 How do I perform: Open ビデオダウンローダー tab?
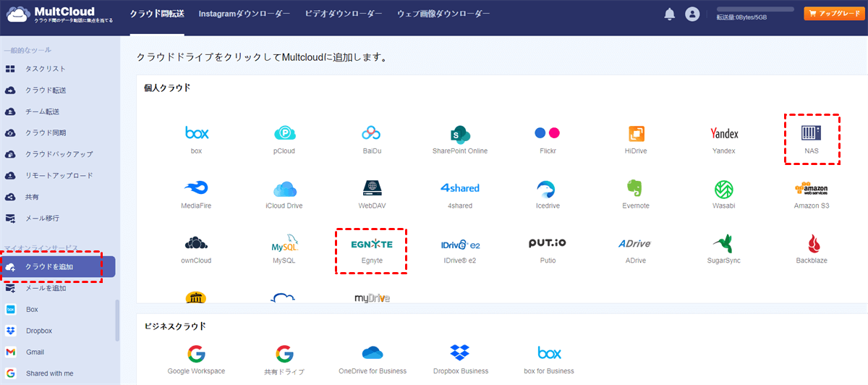(x=344, y=14)
